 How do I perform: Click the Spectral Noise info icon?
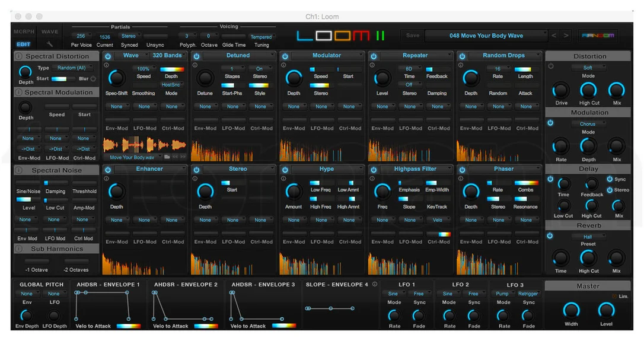coord(19,170)
